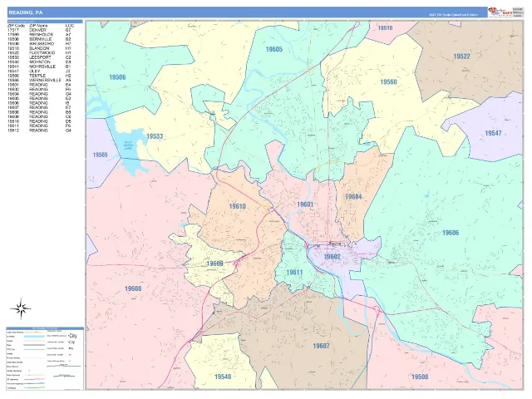Click the ZIP Code column header

tap(16, 26)
